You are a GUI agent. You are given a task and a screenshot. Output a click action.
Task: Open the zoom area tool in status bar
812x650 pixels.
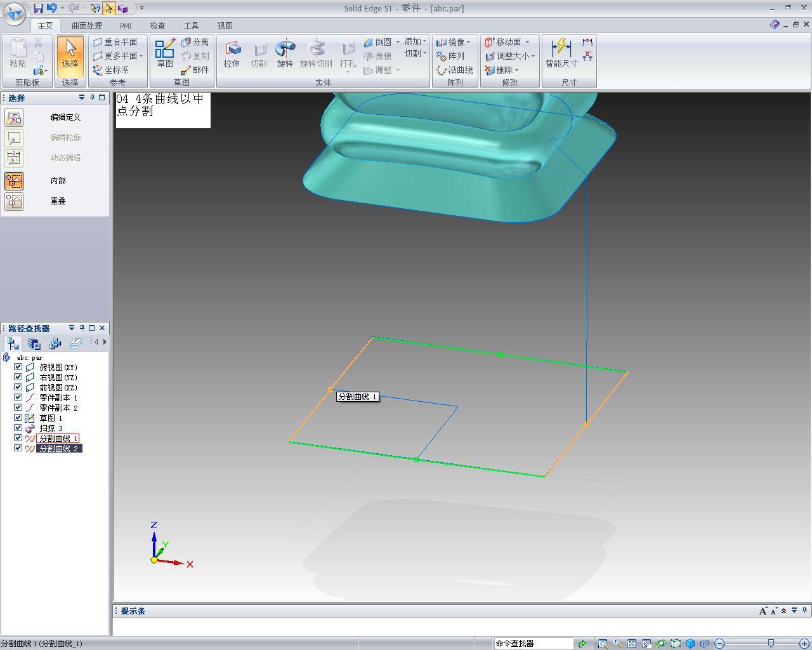[x=602, y=644]
